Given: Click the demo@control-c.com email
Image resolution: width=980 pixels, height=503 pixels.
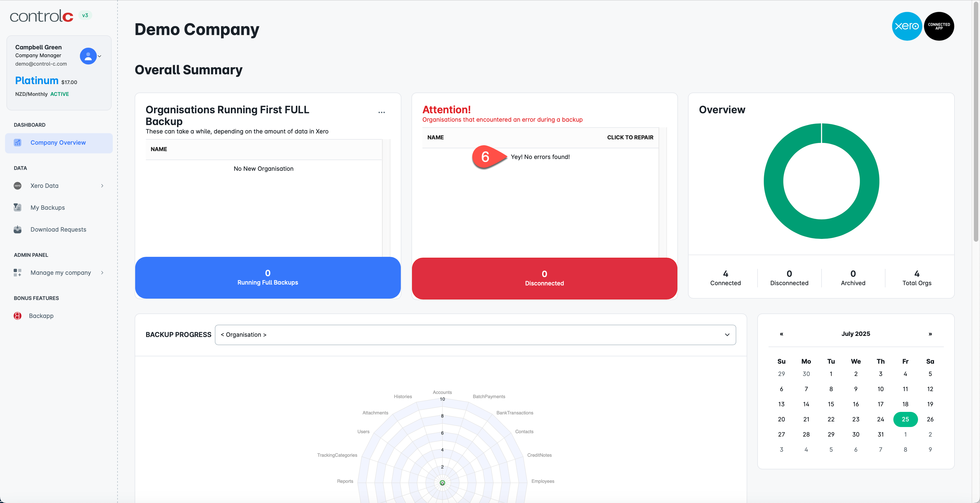Looking at the screenshot, I should pos(41,64).
